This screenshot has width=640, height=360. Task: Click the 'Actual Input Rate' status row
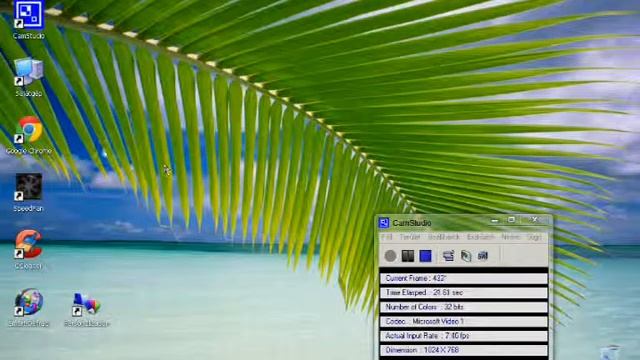(464, 336)
